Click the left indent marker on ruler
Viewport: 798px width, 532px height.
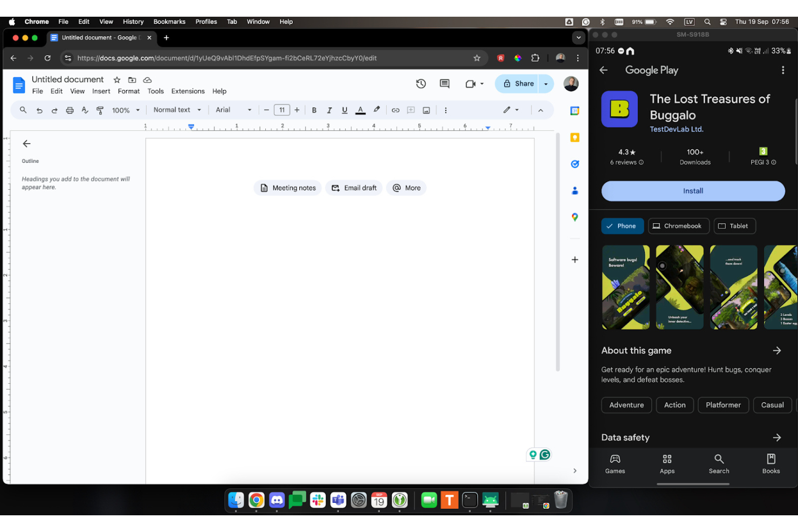coord(191,127)
